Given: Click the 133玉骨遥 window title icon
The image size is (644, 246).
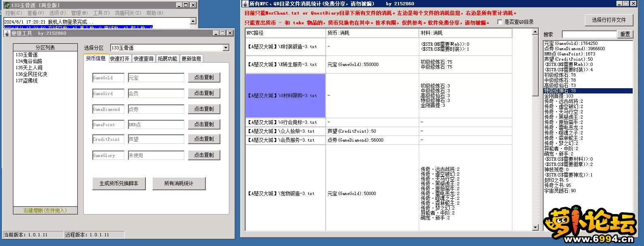Looking at the screenshot, I should point(7,5).
